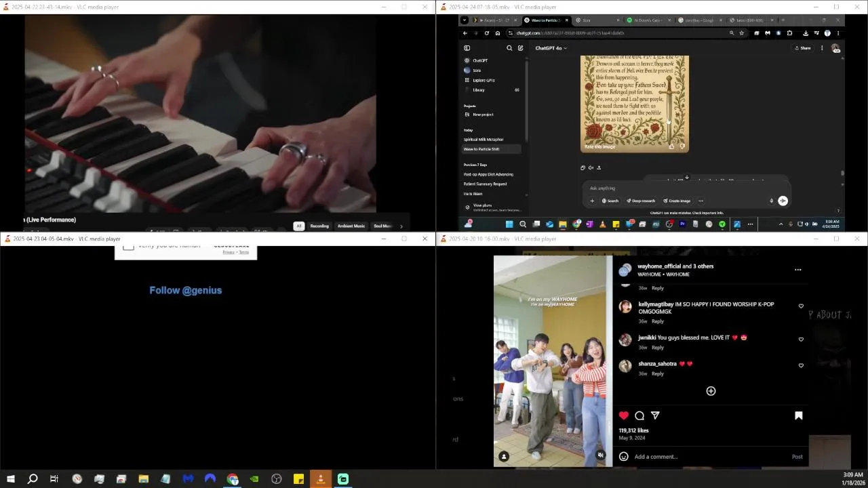
Task: Open the ChatGPT 4o model dropdown
Action: (551, 48)
